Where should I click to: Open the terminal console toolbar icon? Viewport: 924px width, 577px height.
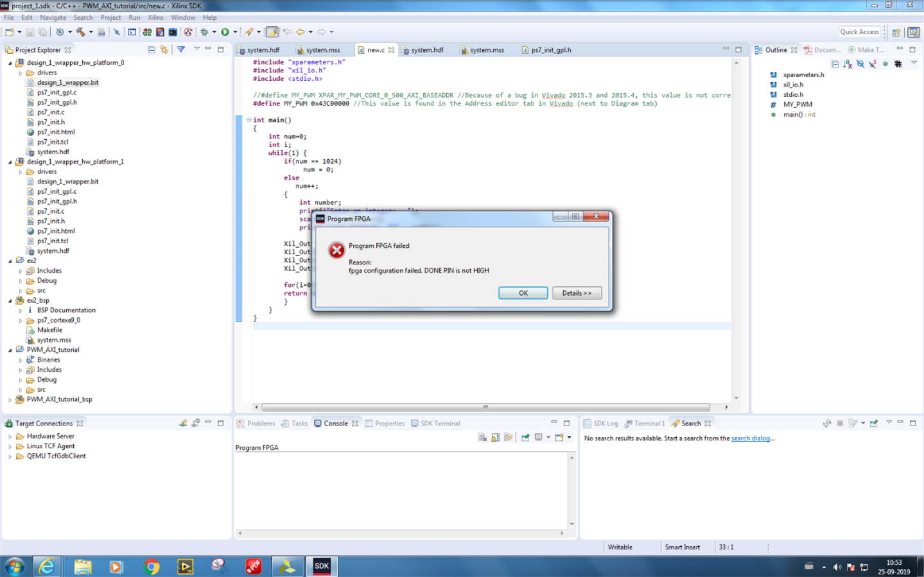(173, 32)
